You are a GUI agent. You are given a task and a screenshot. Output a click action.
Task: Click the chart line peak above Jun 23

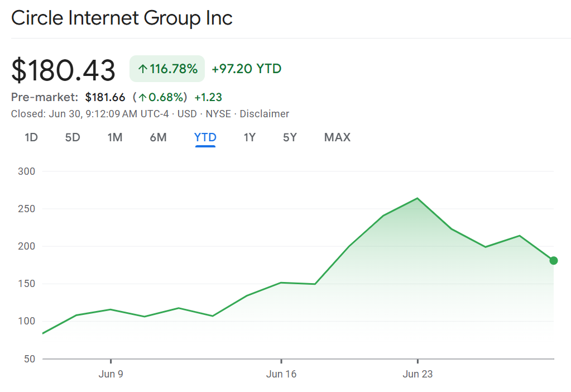click(418, 198)
